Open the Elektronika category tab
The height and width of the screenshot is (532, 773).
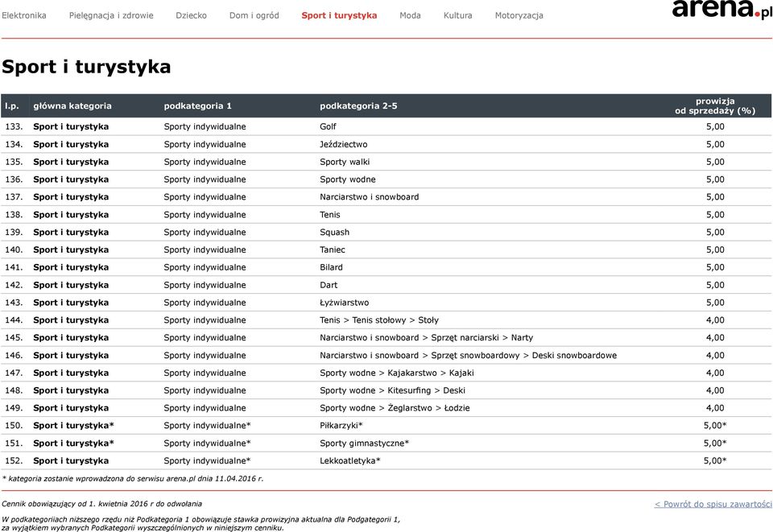tap(23, 15)
